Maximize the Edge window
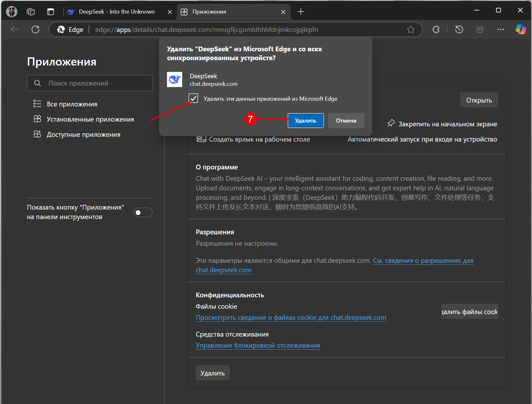 (x=498, y=10)
